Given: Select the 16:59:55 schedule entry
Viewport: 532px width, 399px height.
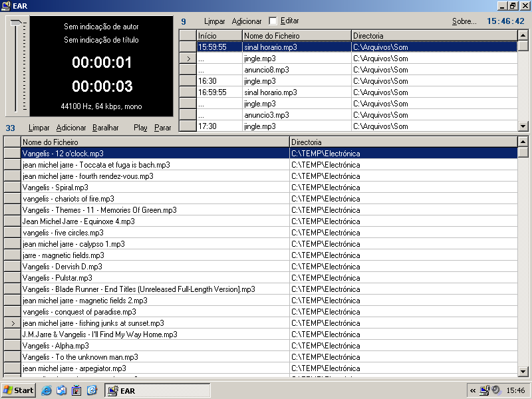Looking at the screenshot, I should click(357, 92).
